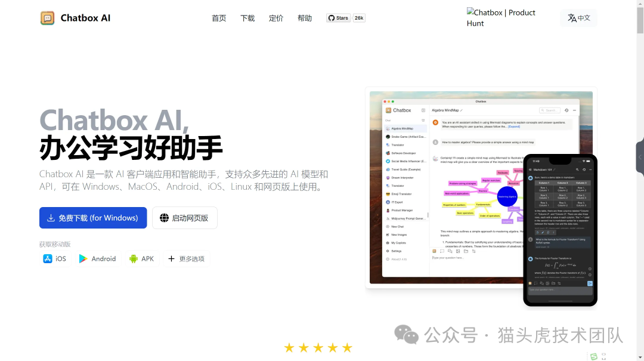Click the 启动网页版 button
The image size is (644, 361).
[184, 218]
